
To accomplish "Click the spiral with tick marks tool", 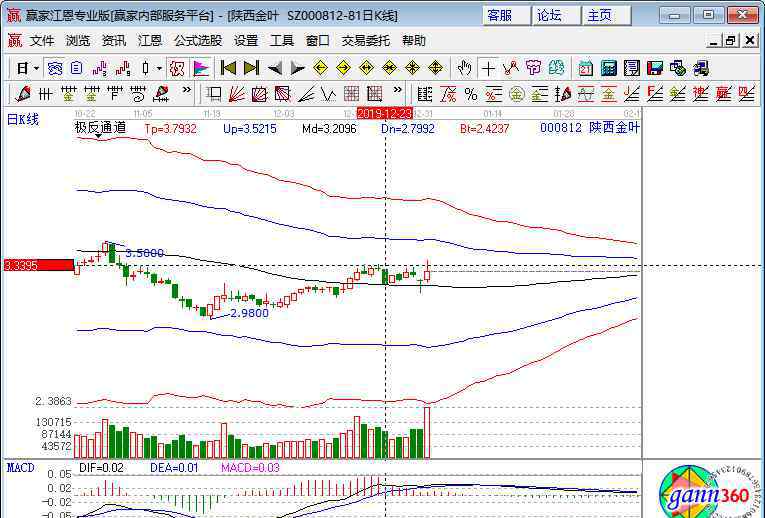I will point(138,94).
